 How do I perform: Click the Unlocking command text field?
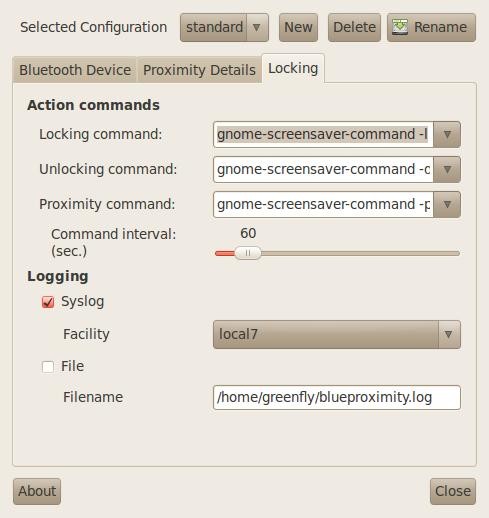coord(323,169)
